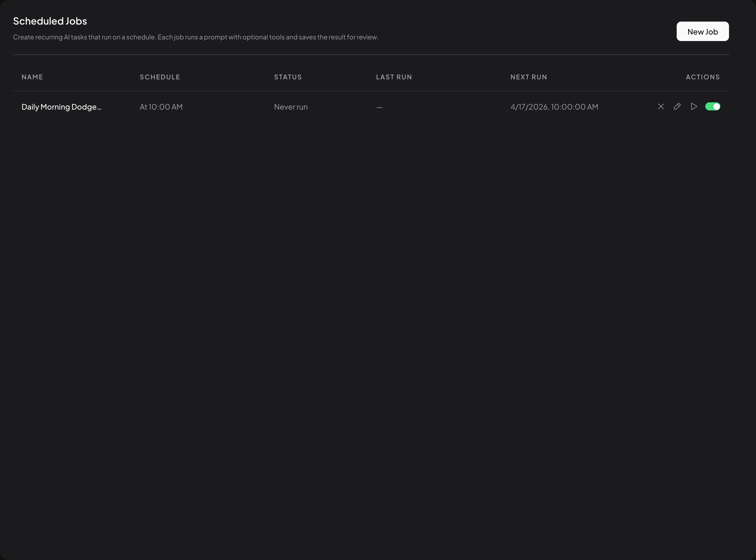Select the Never run status cell
The height and width of the screenshot is (560, 756).
[x=291, y=106]
